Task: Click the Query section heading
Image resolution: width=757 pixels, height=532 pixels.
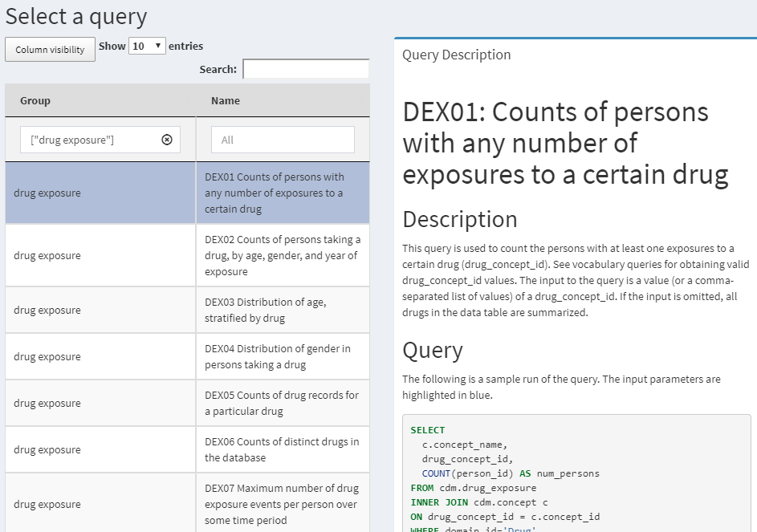Action: click(433, 350)
